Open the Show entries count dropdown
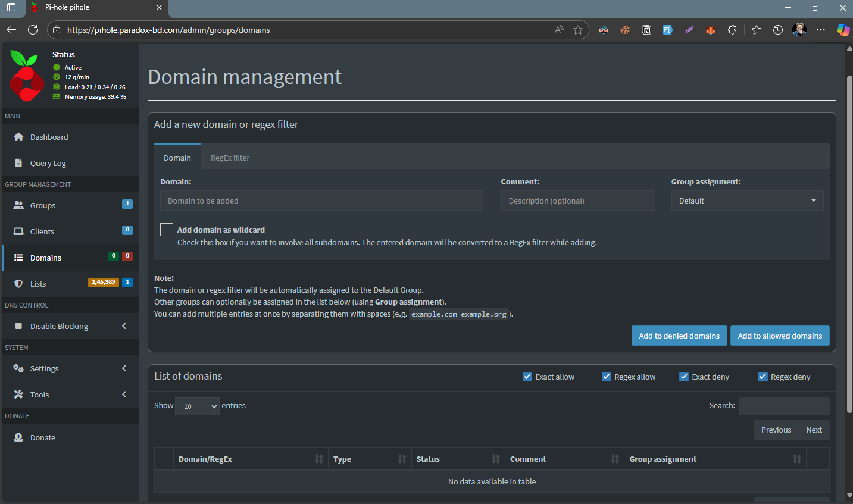 [197, 406]
